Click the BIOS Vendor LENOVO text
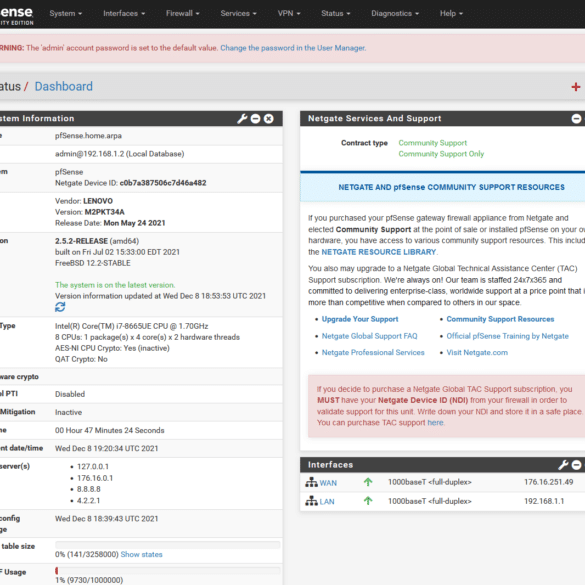The width and height of the screenshot is (585, 585). click(x=84, y=201)
